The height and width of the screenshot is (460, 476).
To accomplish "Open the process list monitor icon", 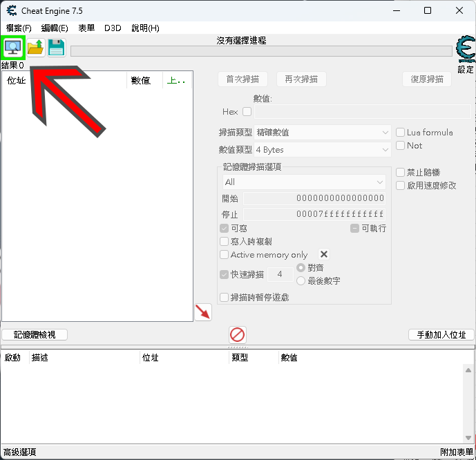I will [12, 48].
